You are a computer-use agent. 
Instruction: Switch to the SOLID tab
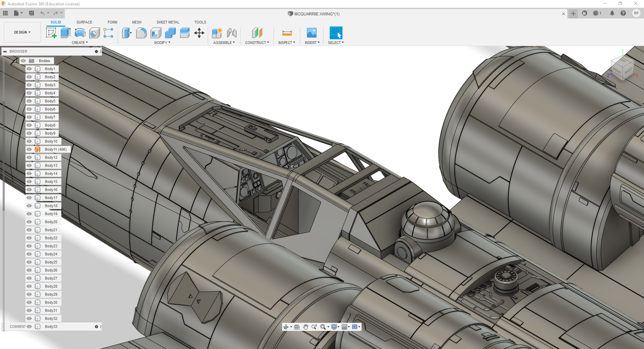tap(56, 22)
